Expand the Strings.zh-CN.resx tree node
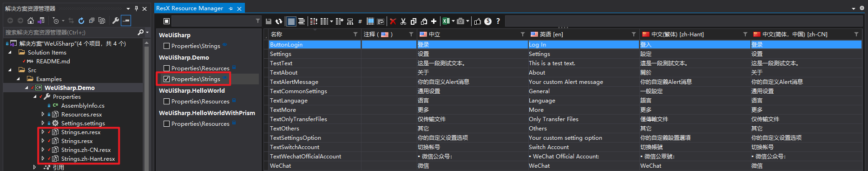 point(43,150)
